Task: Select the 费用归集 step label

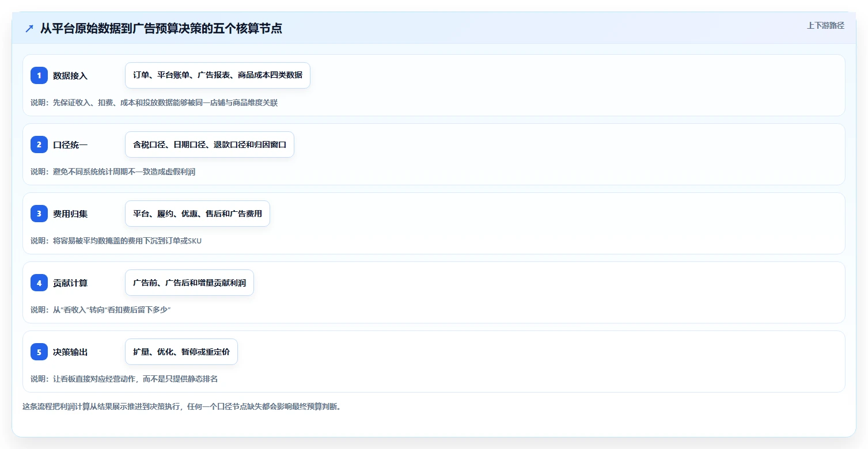Action: 70,214
